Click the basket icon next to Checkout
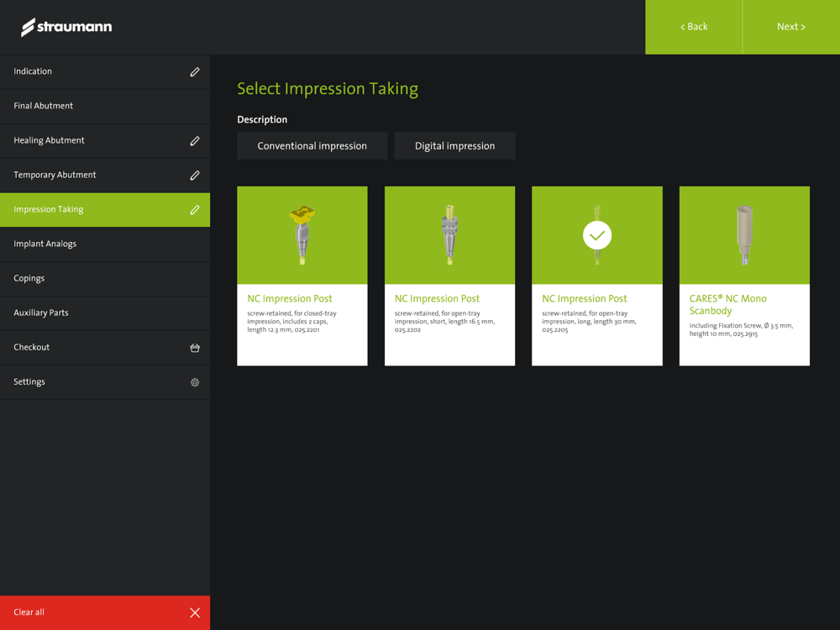840x630 pixels. pos(195,348)
